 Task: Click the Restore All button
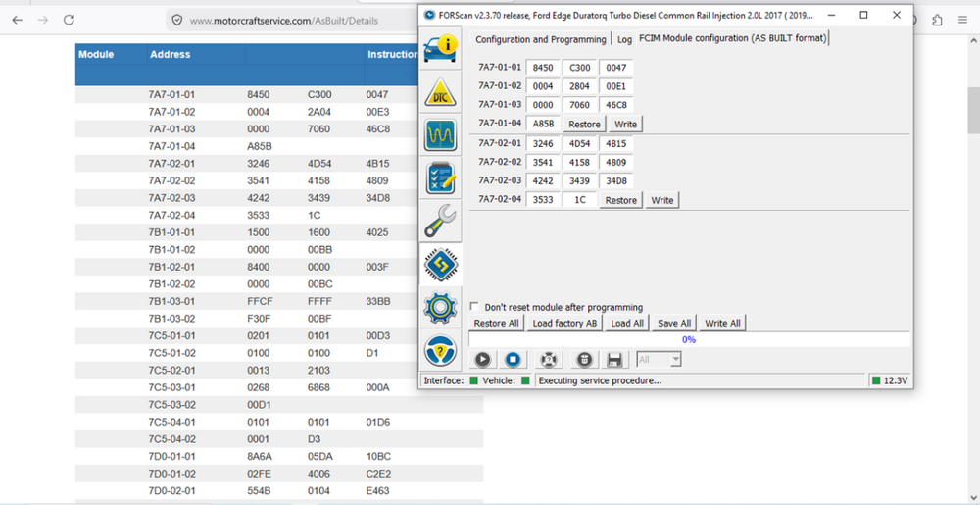(x=496, y=324)
